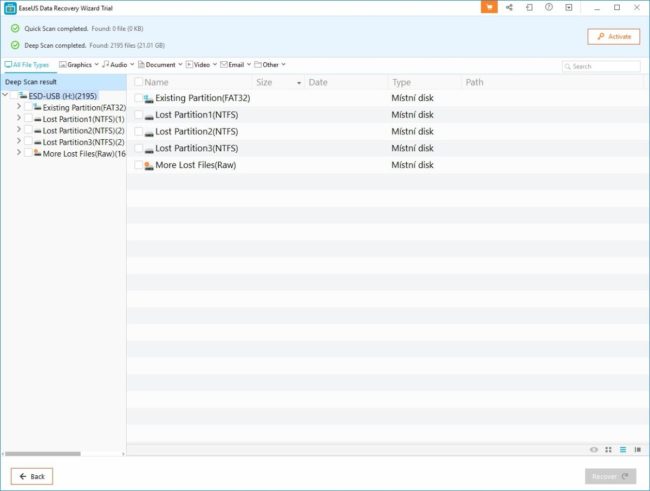Screen dimensions: 650x491
Task: Sort by the Type column header
Action: pyautogui.click(x=424, y=82)
